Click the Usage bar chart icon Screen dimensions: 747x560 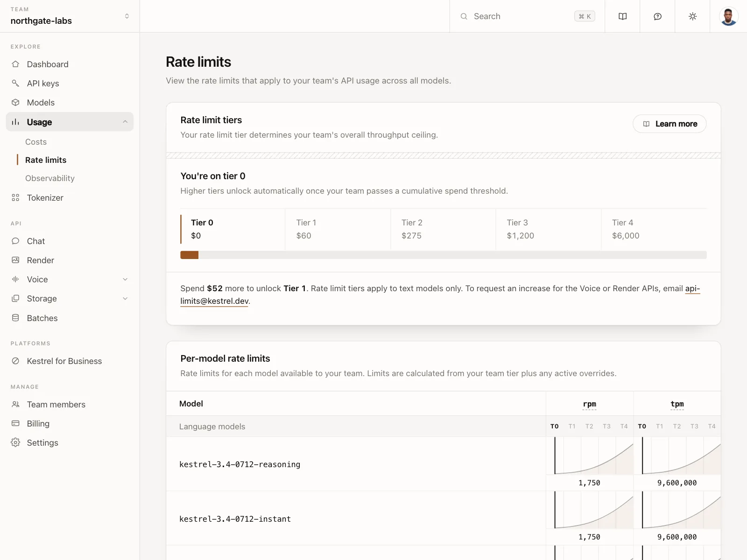pos(15,122)
